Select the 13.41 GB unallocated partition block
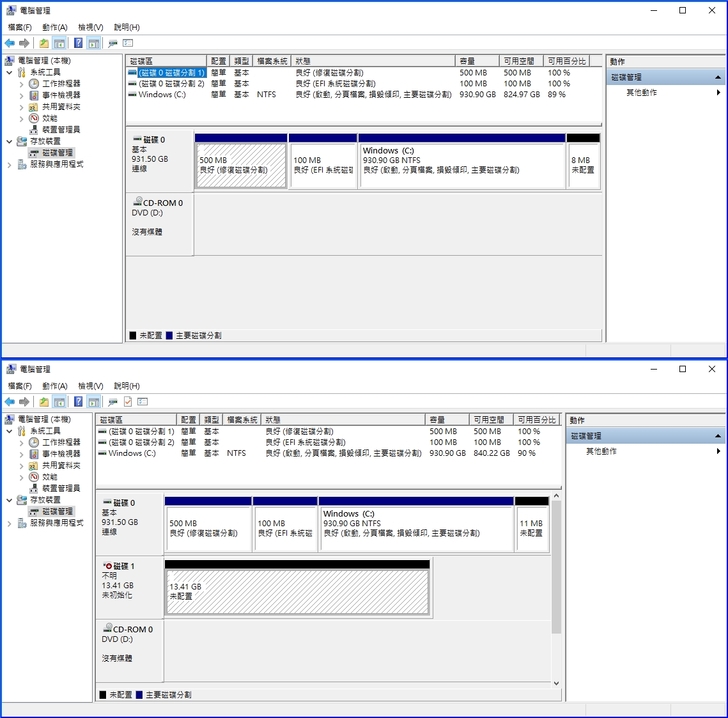 point(297,592)
